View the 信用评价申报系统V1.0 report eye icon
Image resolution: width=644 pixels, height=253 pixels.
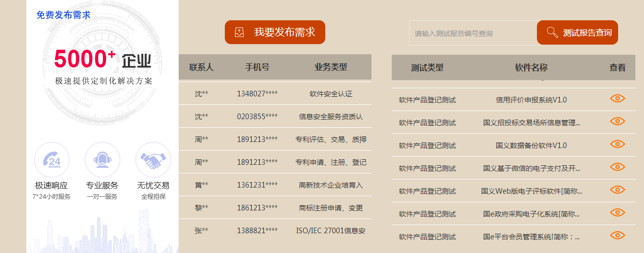click(617, 98)
